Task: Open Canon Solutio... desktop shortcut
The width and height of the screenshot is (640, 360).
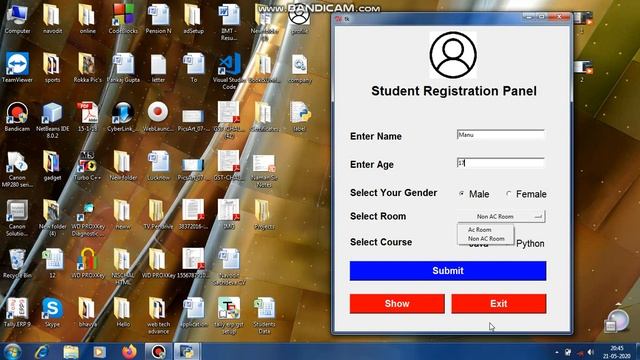Action: click(x=17, y=218)
